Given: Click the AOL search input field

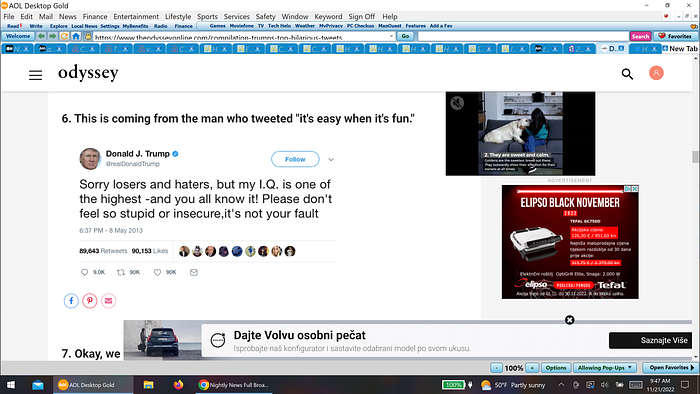Looking at the screenshot, I should point(523,36).
